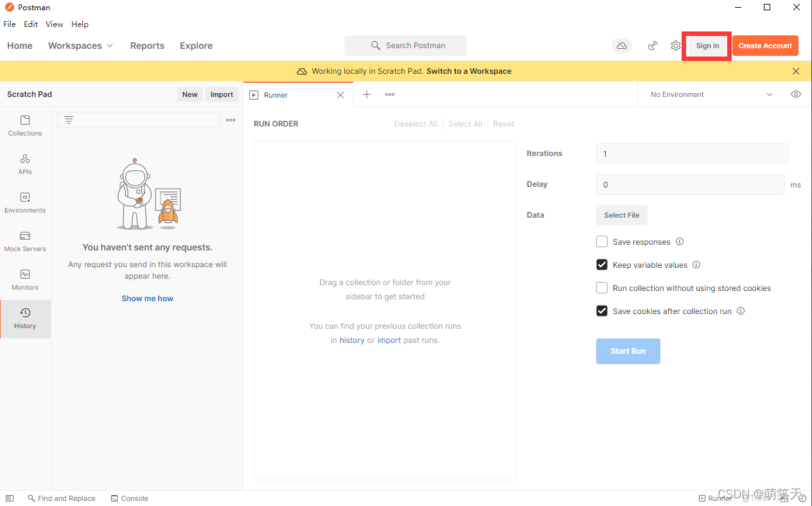812x506 pixels.
Task: Click Switch to a Workspace link
Action: coord(469,71)
